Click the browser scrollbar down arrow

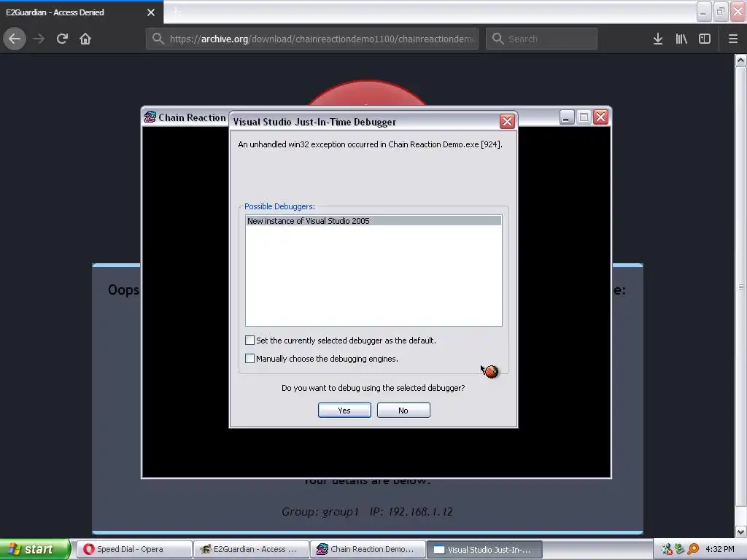pos(740,532)
